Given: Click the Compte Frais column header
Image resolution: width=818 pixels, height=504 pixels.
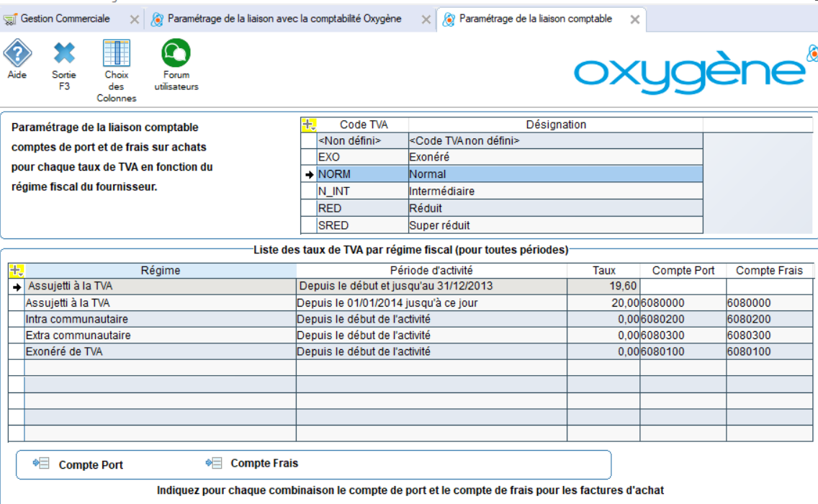Looking at the screenshot, I should 769,270.
